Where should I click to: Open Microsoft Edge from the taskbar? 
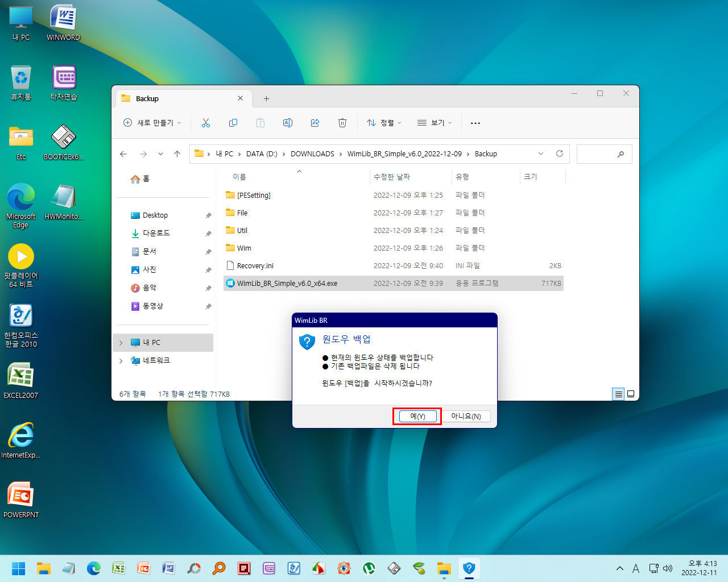point(94,568)
